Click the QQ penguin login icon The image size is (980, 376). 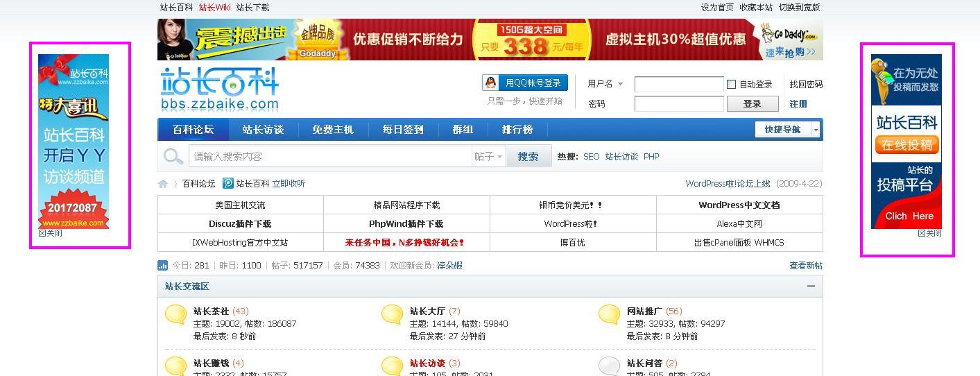pyautogui.click(x=491, y=83)
